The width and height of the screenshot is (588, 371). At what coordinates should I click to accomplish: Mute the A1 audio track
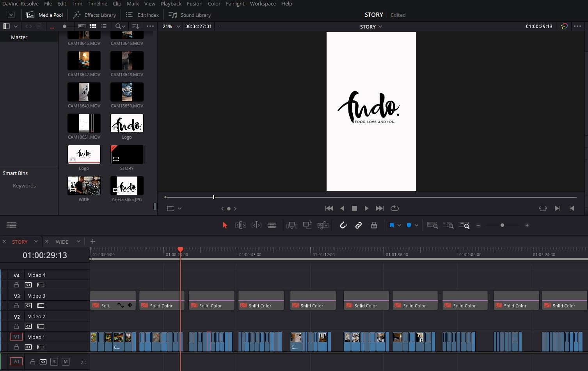[66, 362]
